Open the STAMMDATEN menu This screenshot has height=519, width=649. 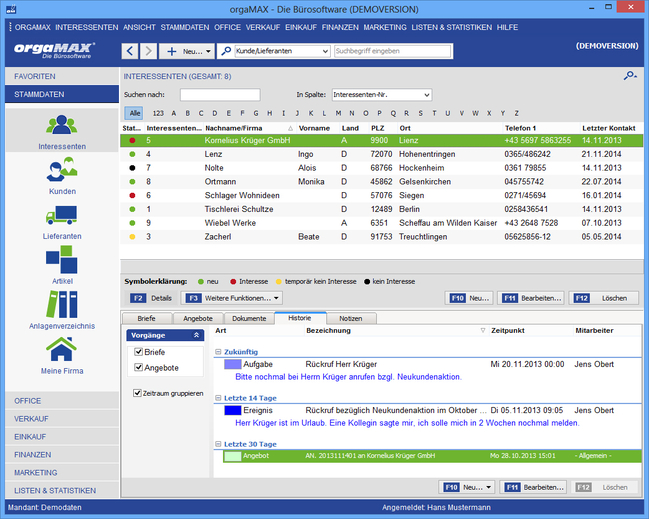[x=185, y=27]
